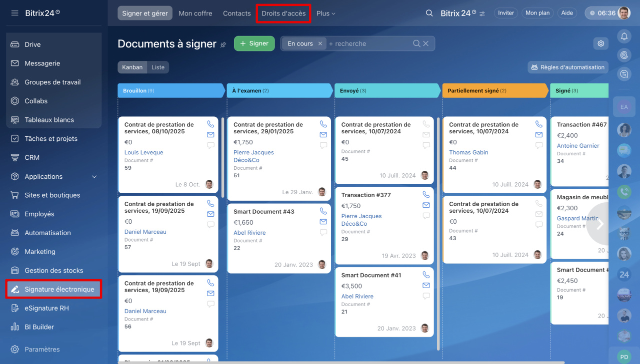Image resolution: width=640 pixels, height=364 pixels.
Task: Open Kanban settings gear icon
Action: pyautogui.click(x=600, y=43)
